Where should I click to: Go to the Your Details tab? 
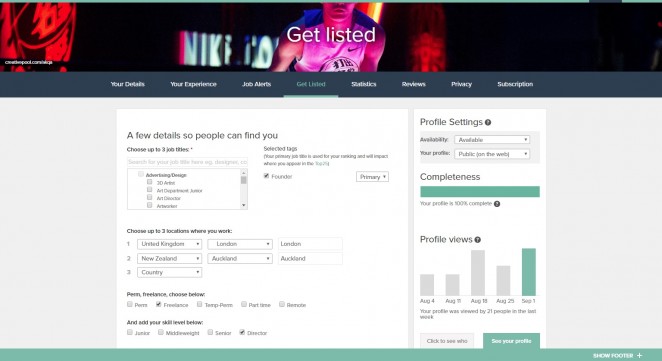coord(128,84)
